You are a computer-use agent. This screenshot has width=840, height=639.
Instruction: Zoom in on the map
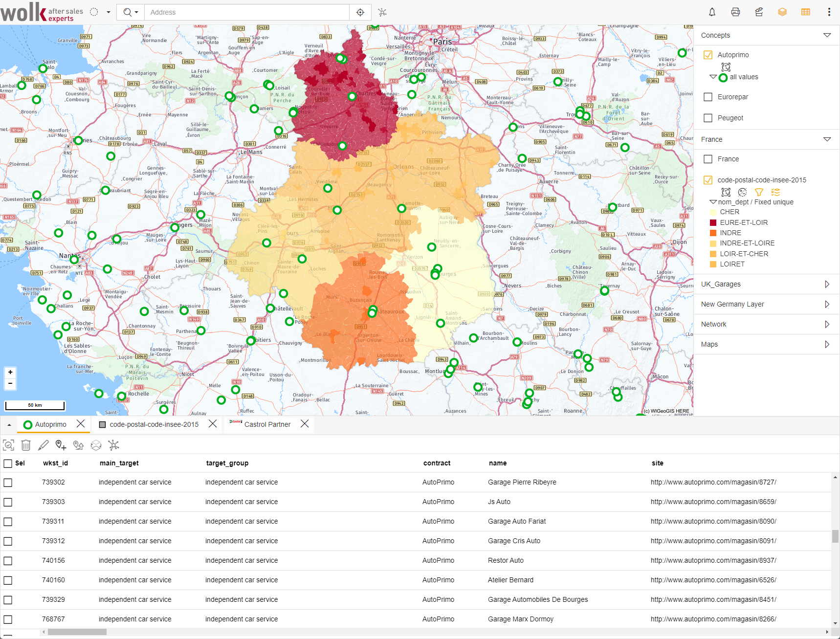[x=10, y=372]
